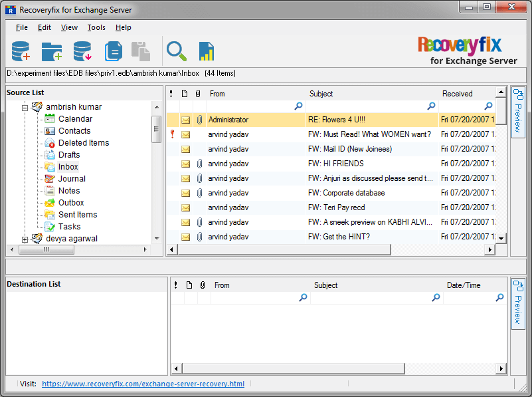This screenshot has height=397, width=532.
Task: Select the 'FW: Corporate database' email
Action: click(331, 193)
